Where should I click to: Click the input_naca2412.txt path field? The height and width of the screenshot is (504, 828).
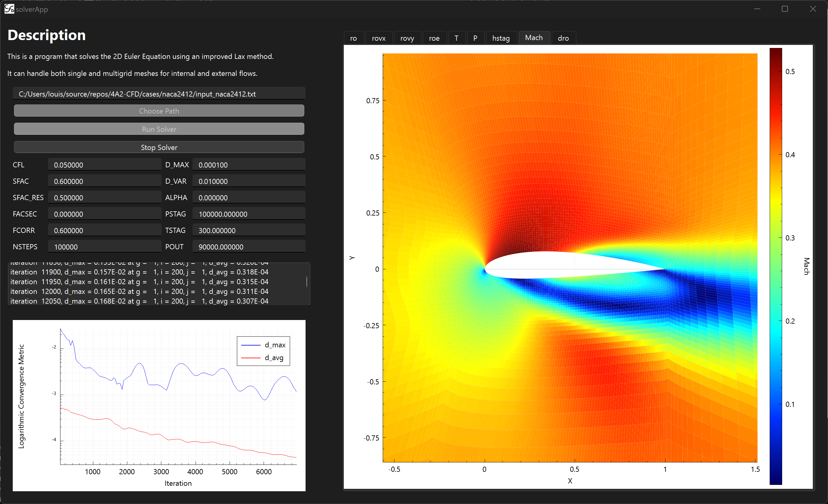coord(159,94)
